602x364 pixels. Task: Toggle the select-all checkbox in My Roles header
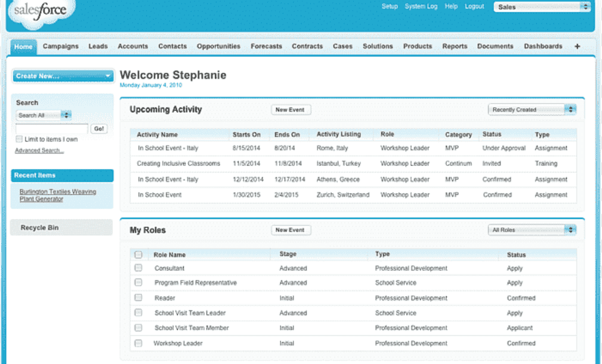138,255
